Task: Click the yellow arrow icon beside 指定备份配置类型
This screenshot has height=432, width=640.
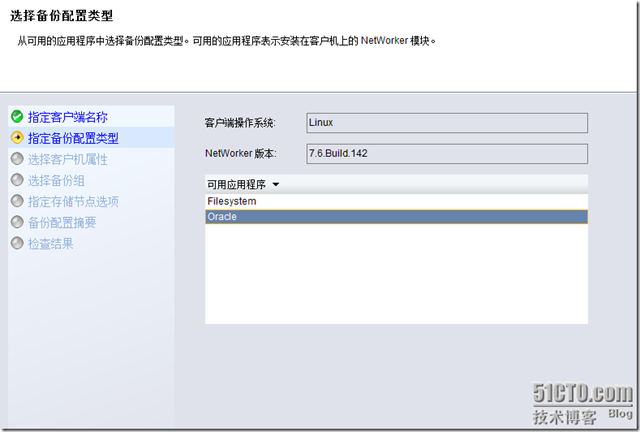Action: pos(17,138)
